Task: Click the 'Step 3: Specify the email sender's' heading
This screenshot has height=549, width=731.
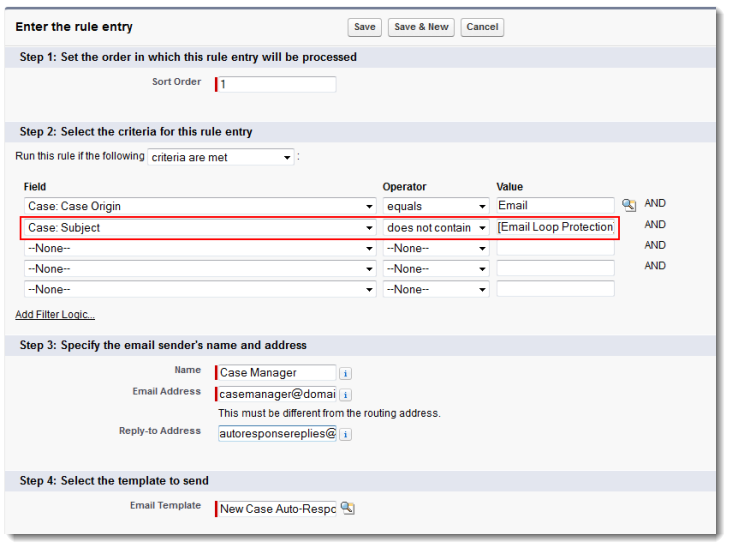Action: 163,345
